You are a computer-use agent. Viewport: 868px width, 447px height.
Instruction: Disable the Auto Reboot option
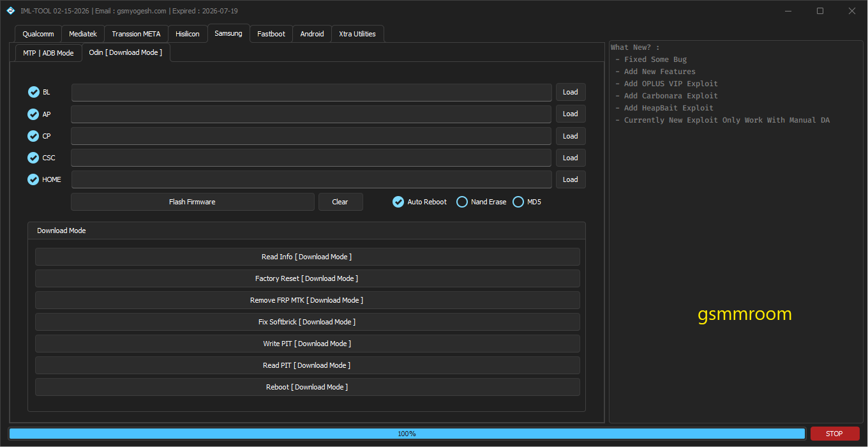[398, 202]
